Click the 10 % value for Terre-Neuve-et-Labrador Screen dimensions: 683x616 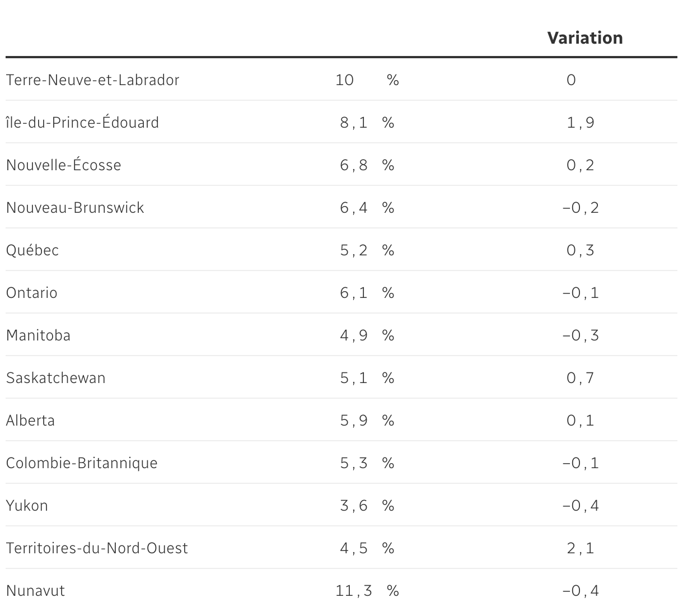(x=367, y=80)
